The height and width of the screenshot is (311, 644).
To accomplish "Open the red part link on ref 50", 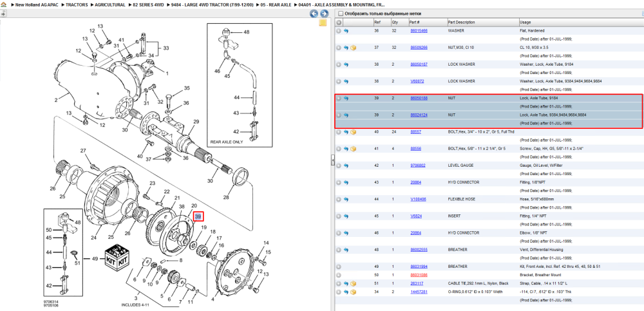I will click(x=419, y=275).
